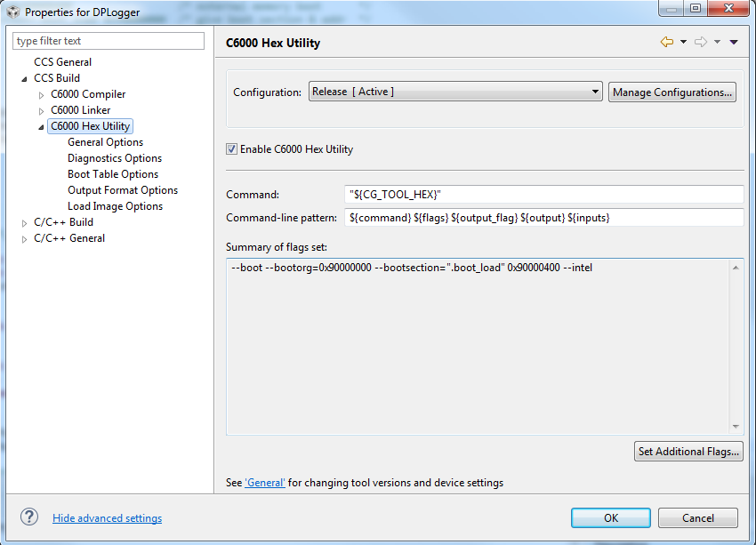The image size is (756, 545).
Task: Open CCS General settings page
Action: pyautogui.click(x=62, y=62)
